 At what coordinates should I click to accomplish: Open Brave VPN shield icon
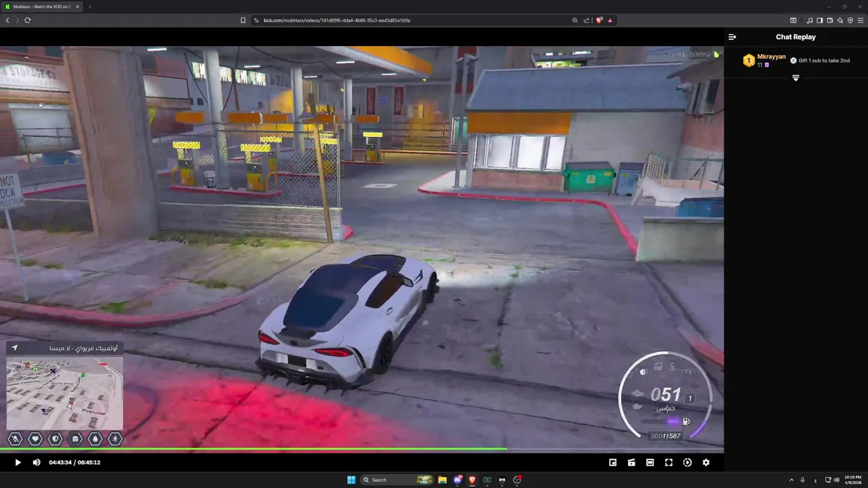(850, 20)
